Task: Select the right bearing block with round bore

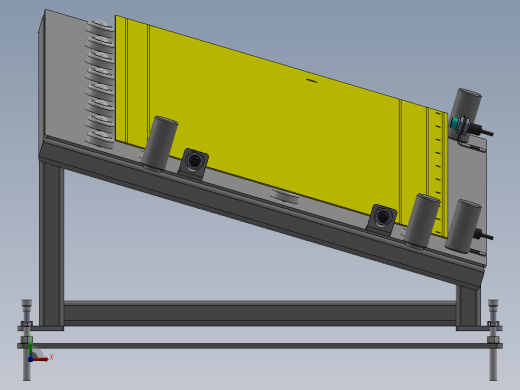Action: point(382,219)
